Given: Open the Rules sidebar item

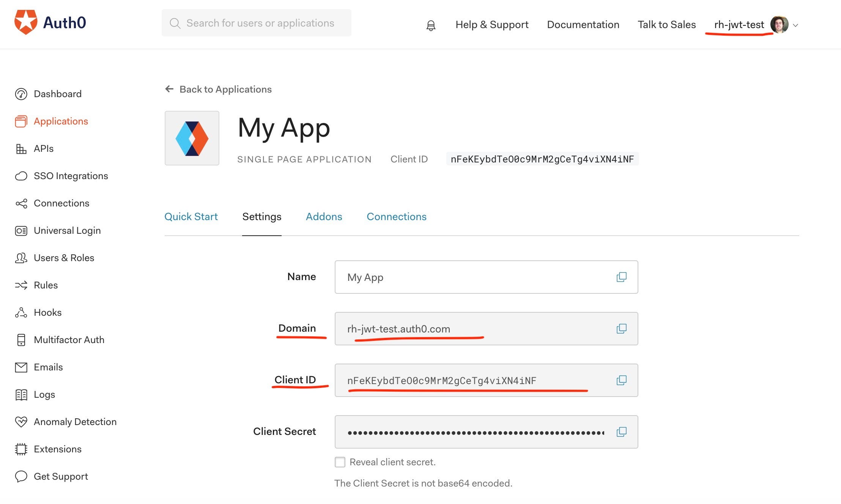Looking at the screenshot, I should (46, 285).
